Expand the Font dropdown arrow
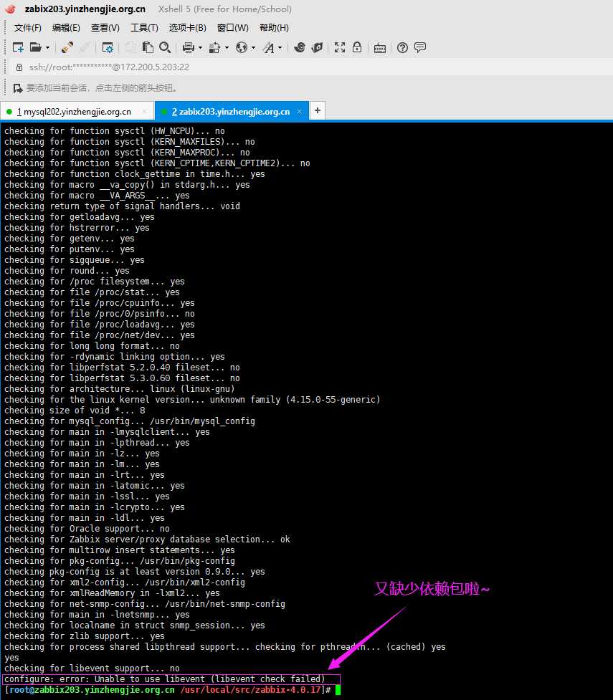 click(x=280, y=47)
